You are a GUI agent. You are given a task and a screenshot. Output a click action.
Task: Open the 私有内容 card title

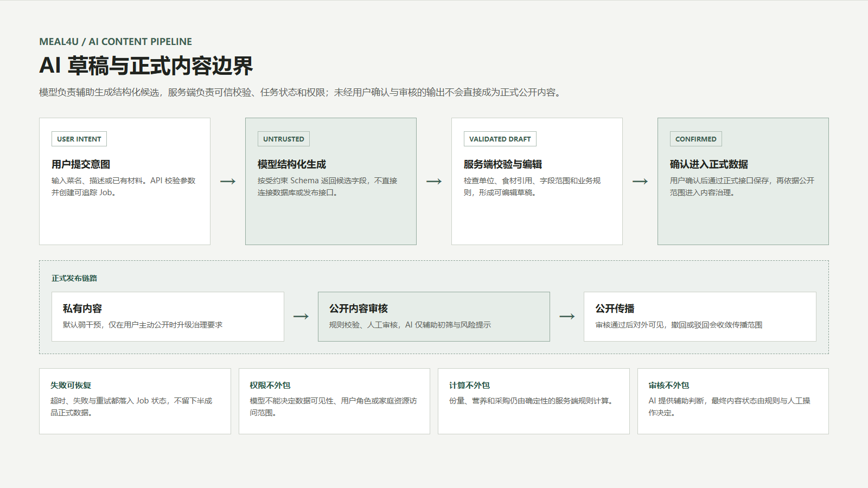click(82, 309)
